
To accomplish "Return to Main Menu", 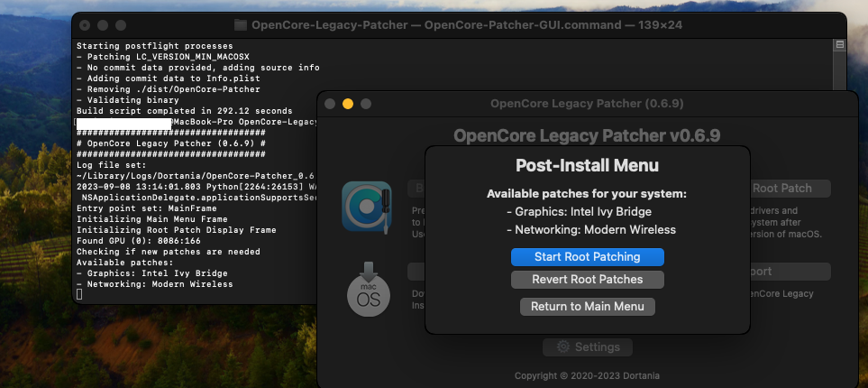I will point(587,307).
